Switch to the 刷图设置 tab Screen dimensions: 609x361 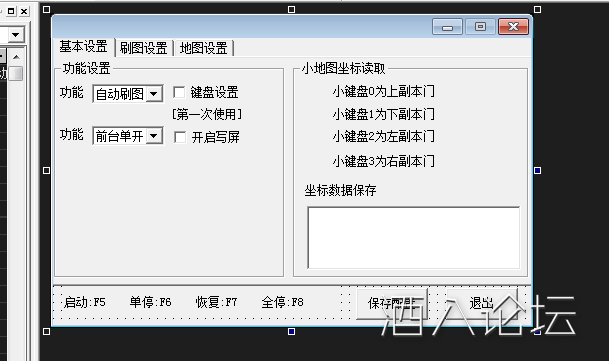pyautogui.click(x=143, y=48)
